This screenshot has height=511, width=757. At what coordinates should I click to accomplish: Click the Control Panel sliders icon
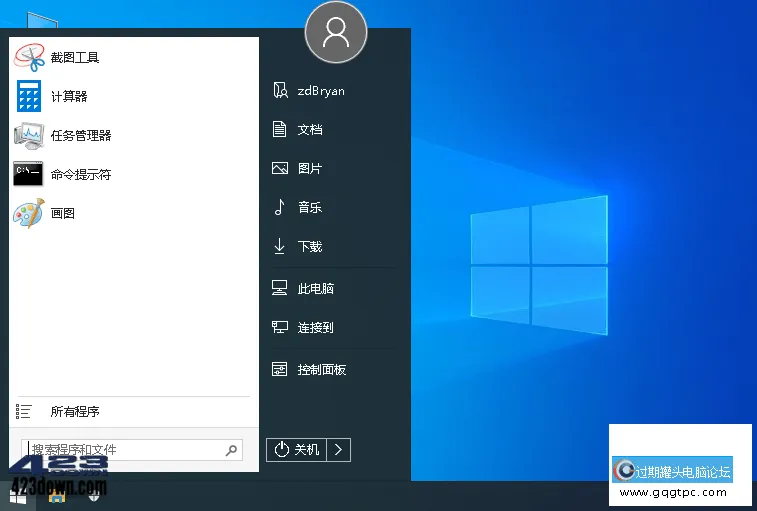pos(280,369)
